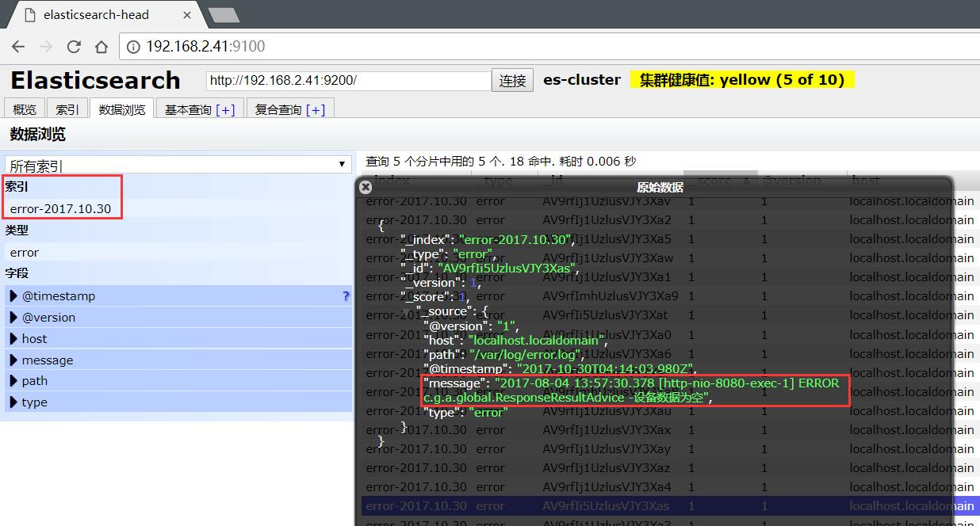Click the cluster URL field http://192.168.2.41:9200/
Image resolution: width=980 pixels, height=526 pixels.
pyautogui.click(x=349, y=81)
